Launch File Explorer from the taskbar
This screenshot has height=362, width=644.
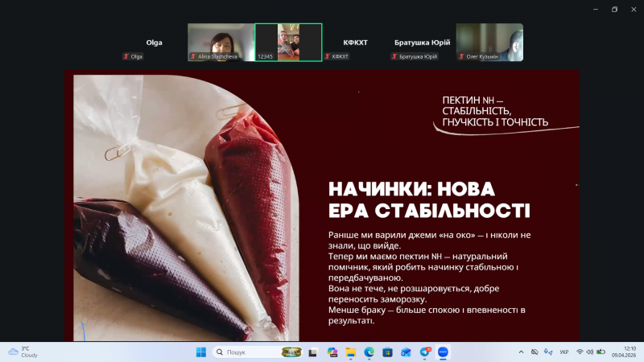(351, 352)
